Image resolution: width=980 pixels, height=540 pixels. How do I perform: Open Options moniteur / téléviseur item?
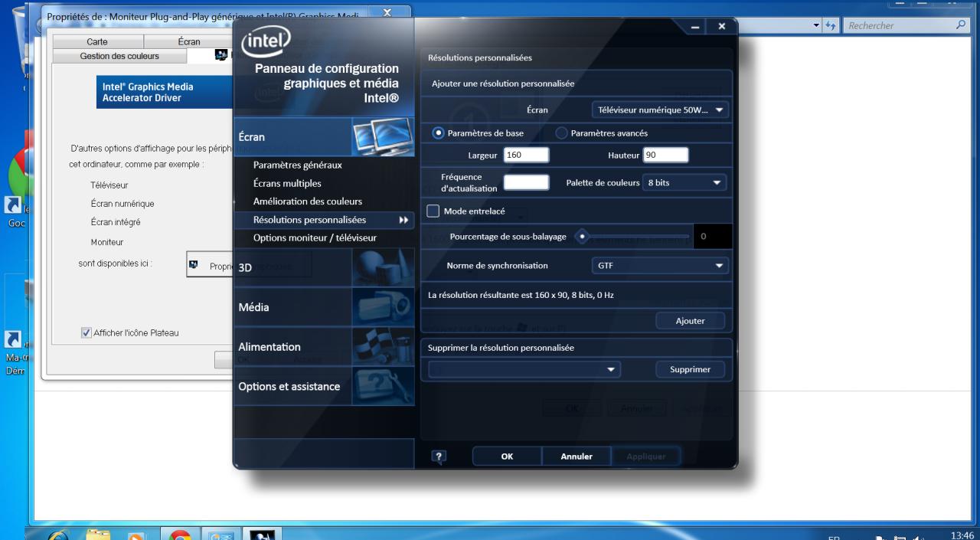coord(315,238)
